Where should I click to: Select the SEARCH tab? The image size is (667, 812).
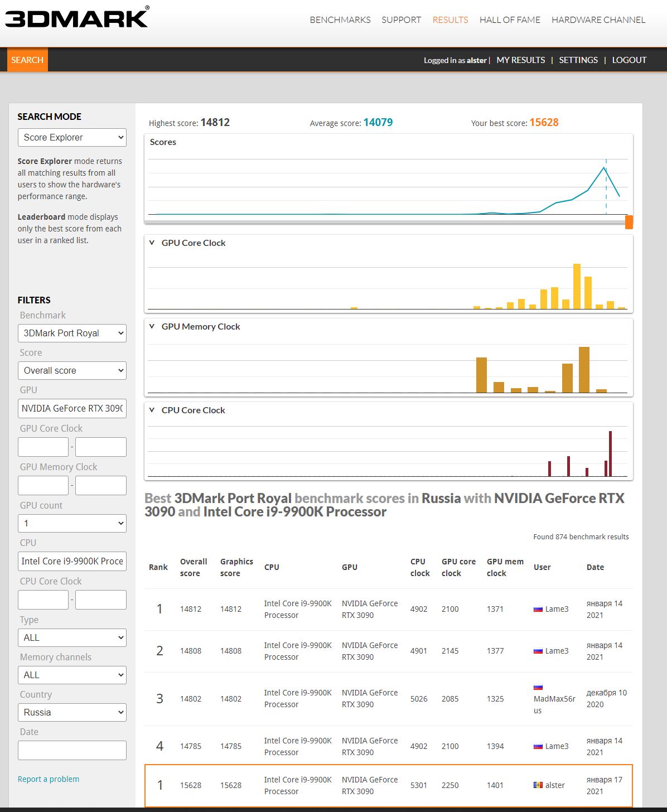click(x=27, y=60)
